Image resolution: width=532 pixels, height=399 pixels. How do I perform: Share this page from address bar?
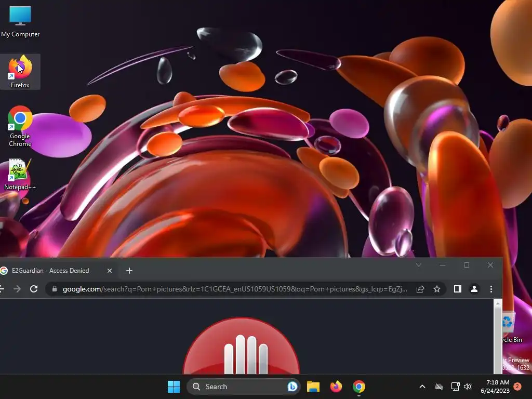click(x=420, y=289)
